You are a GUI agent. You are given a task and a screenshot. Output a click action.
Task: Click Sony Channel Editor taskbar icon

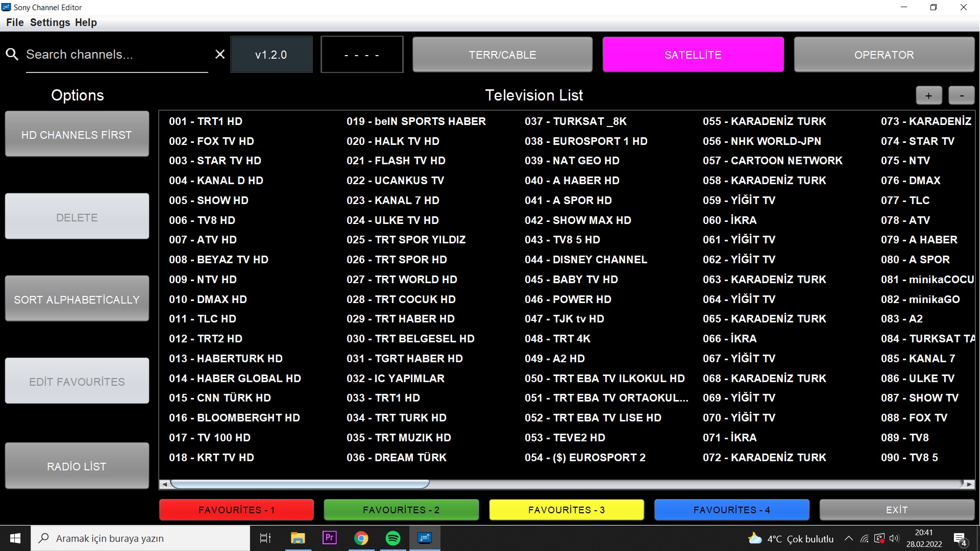click(425, 538)
